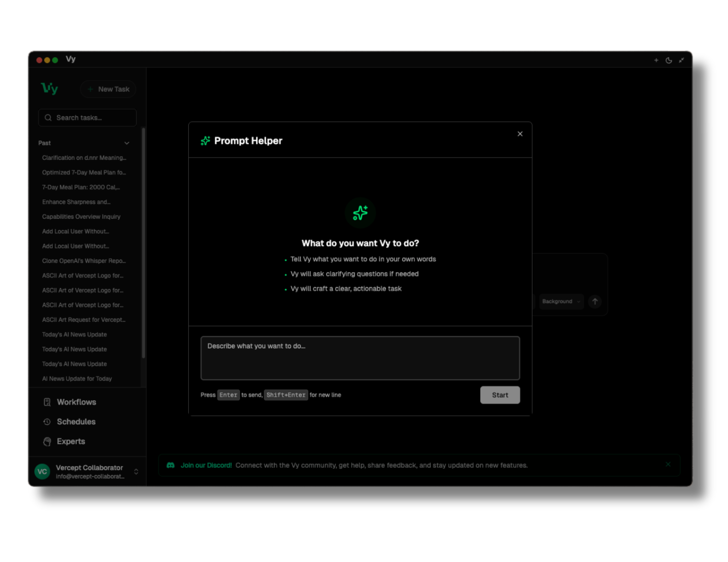Open the Background dropdown
728x562 pixels.
[561, 302]
